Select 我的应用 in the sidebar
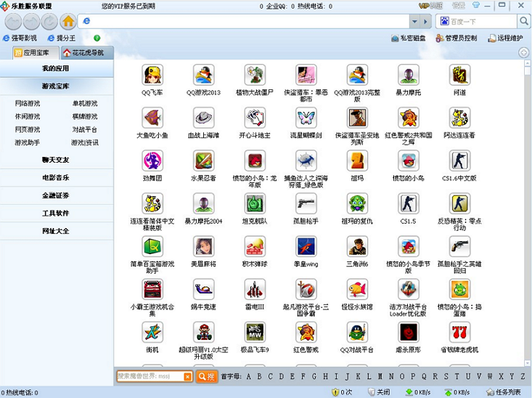The width and height of the screenshot is (532, 398). click(x=56, y=68)
